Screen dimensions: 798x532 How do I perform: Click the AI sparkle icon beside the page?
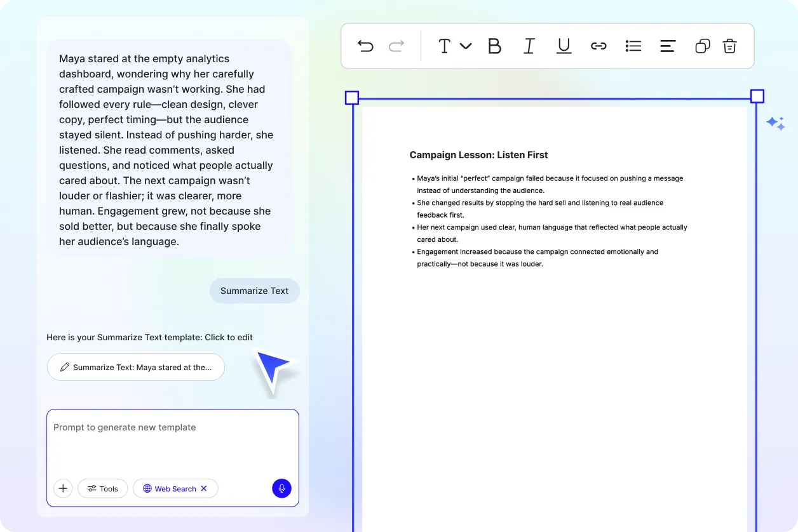coord(775,123)
